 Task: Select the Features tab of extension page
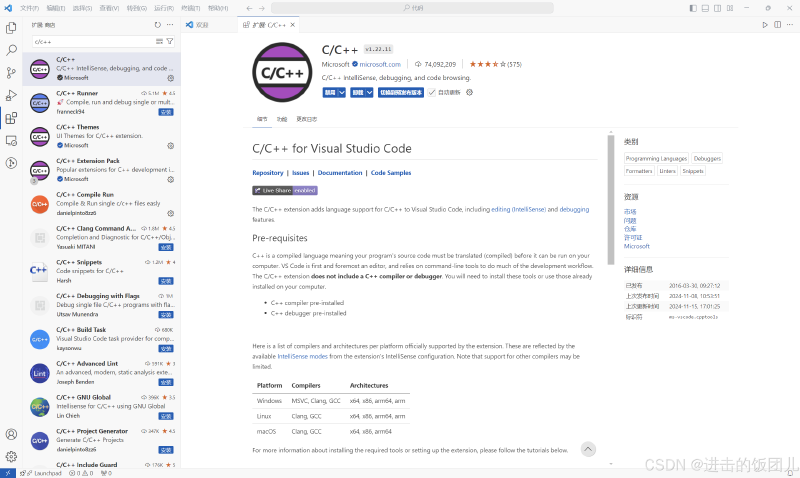point(282,119)
